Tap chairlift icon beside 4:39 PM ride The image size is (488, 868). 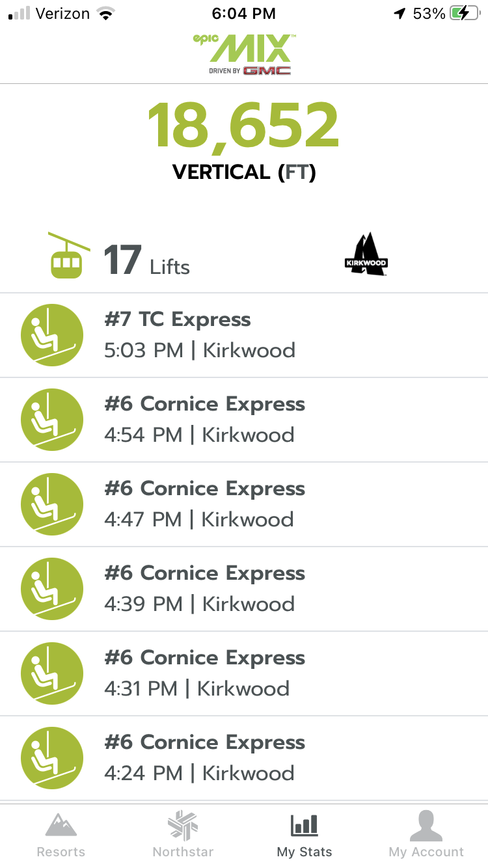(52, 589)
